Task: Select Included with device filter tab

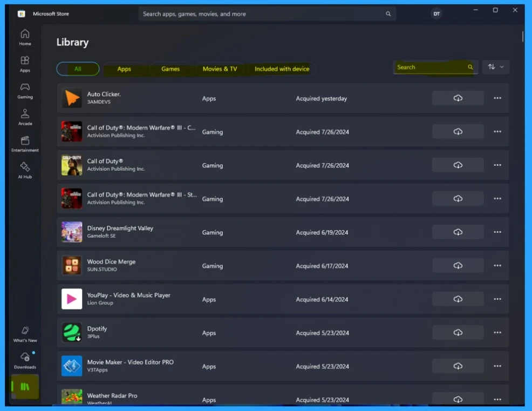Action: point(282,69)
